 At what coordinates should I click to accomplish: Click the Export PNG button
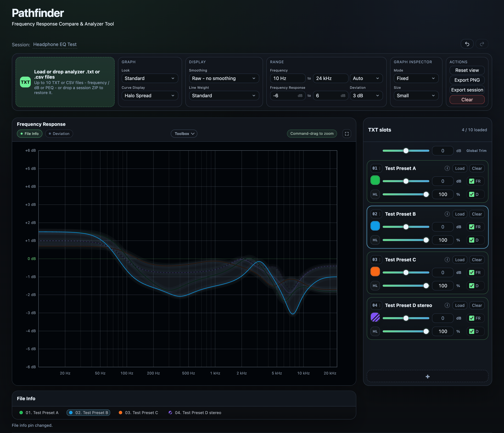tap(467, 80)
